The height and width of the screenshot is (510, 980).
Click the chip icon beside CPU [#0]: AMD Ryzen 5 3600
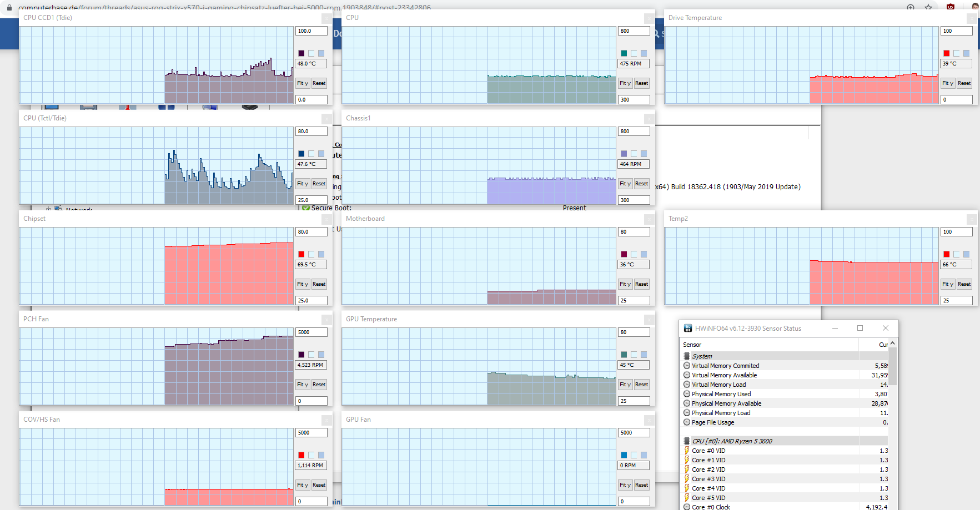point(687,441)
